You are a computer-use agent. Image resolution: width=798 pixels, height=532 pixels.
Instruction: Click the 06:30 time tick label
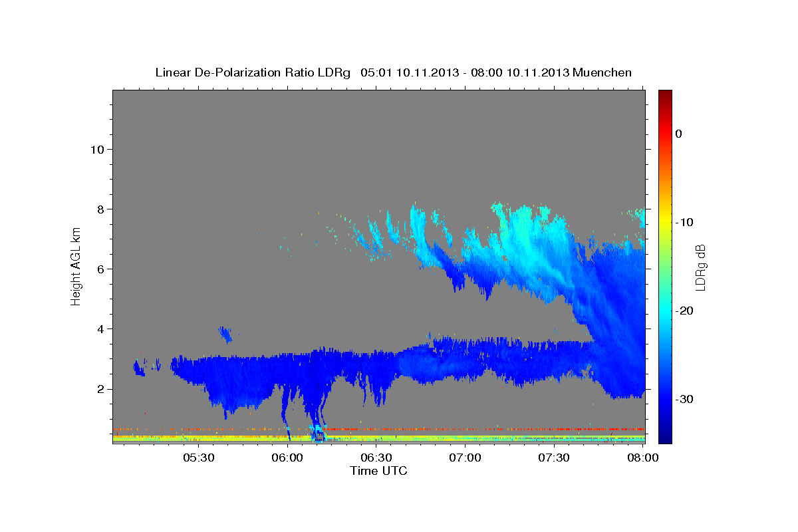[x=376, y=458]
